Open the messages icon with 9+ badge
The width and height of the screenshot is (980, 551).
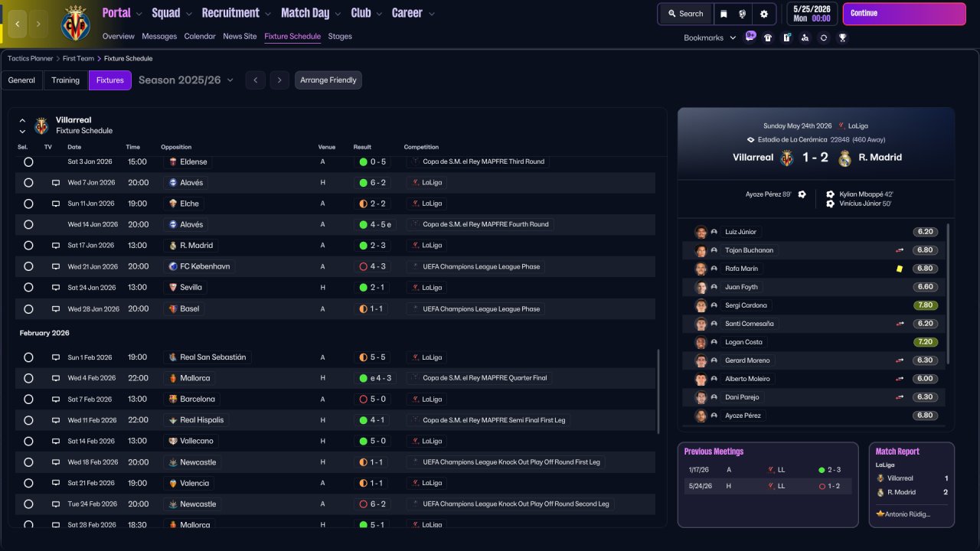pos(750,37)
